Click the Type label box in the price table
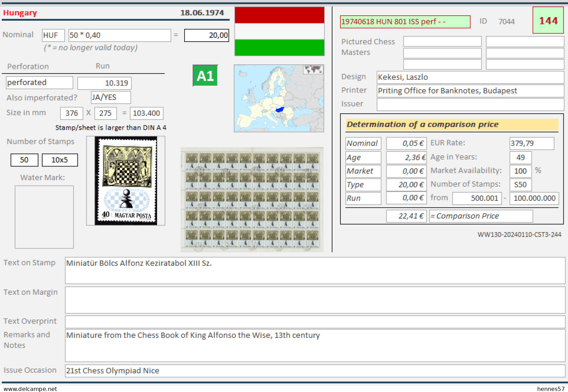Image resolution: width=568 pixels, height=392 pixels. pyautogui.click(x=363, y=185)
